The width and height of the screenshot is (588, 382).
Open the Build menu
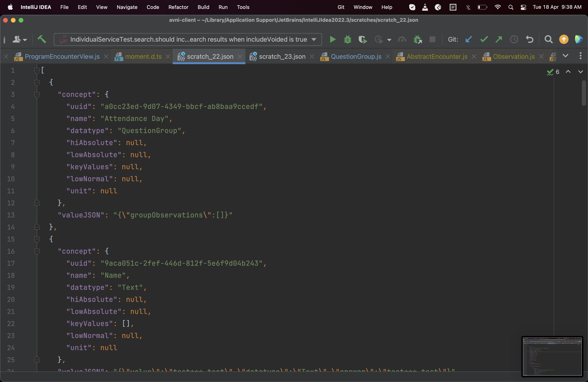pos(203,7)
